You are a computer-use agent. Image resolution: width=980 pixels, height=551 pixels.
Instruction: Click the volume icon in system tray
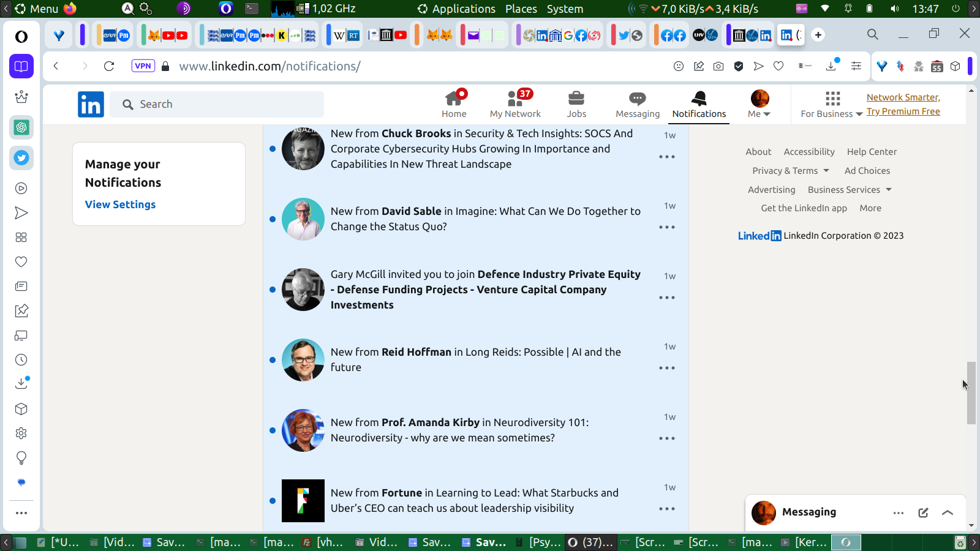[x=895, y=9]
